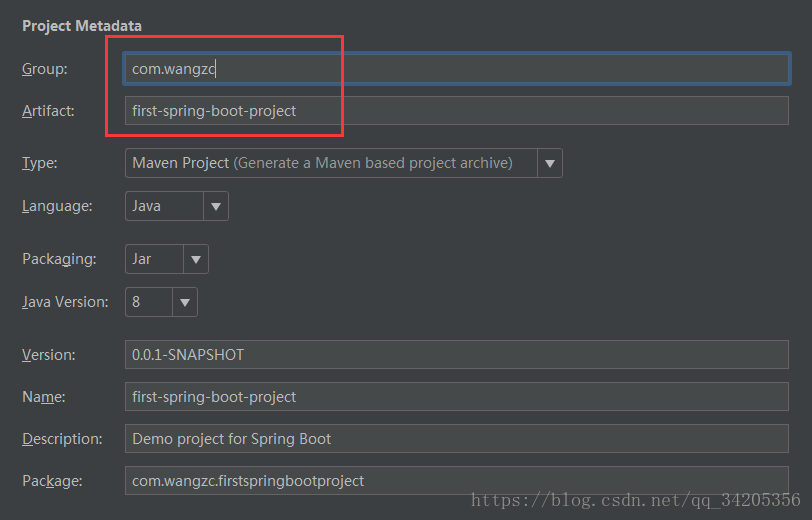Image resolution: width=812 pixels, height=520 pixels.
Task: Click the Java Version label
Action: [65, 302]
